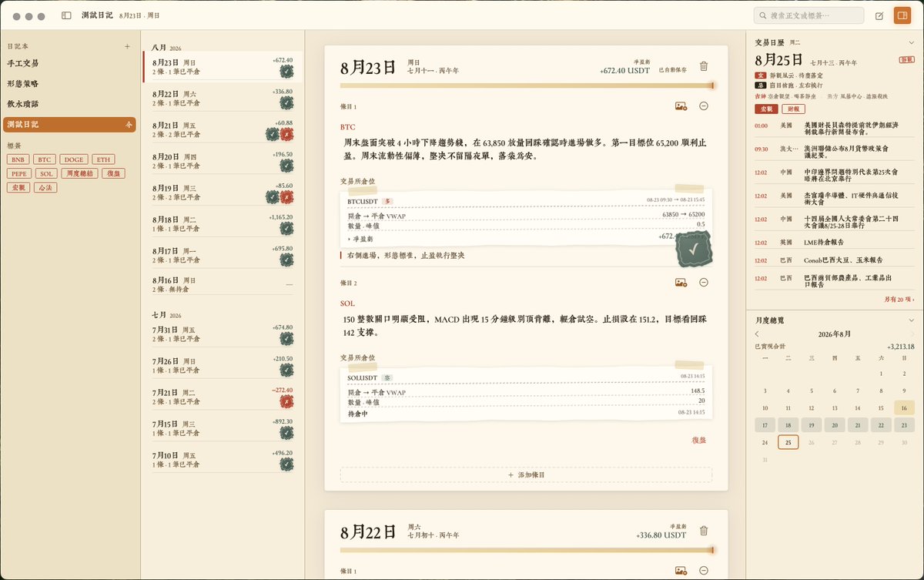Remove 8月22日 條目 1 with minus icon
The height and width of the screenshot is (580, 924).
(x=704, y=571)
